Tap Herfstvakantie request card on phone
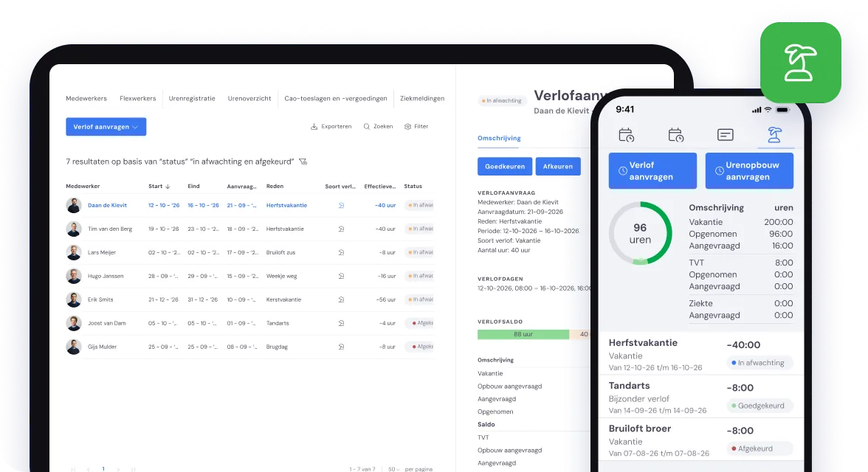The height and width of the screenshot is (472, 868). coord(701,355)
